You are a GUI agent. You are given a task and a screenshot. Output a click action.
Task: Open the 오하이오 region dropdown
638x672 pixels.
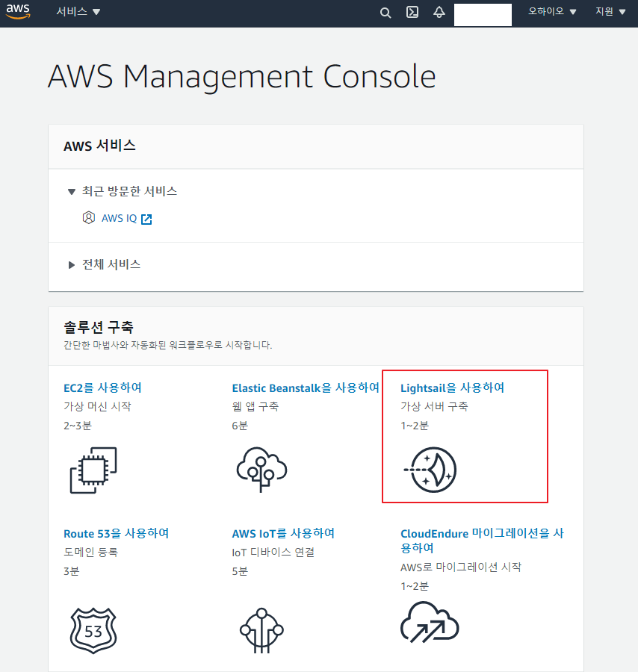click(552, 11)
